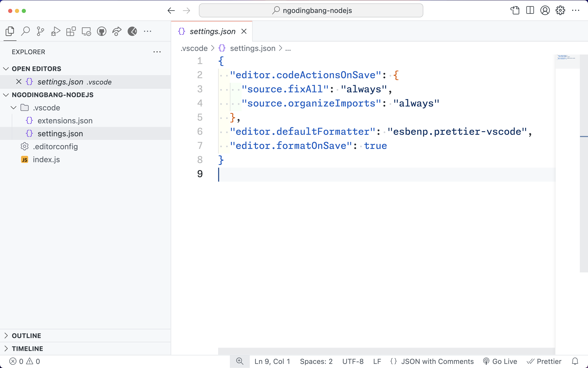Select settings.json .vscode in Open Editors

85,82
